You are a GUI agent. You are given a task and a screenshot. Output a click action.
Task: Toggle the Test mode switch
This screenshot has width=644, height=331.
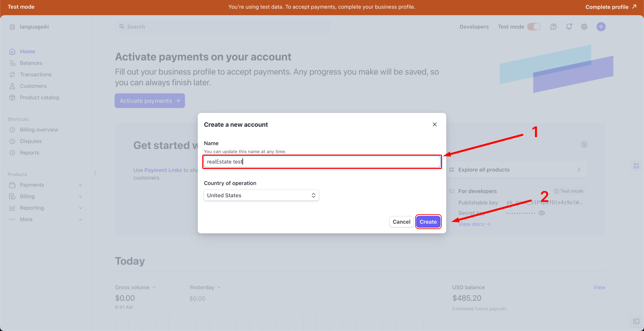pyautogui.click(x=534, y=27)
